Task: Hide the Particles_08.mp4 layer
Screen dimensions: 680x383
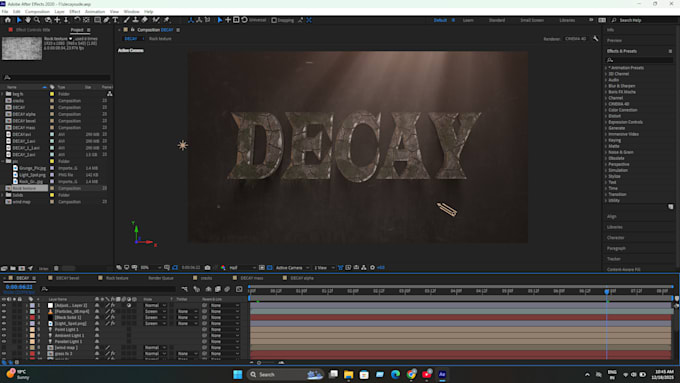Action: pyautogui.click(x=4, y=311)
